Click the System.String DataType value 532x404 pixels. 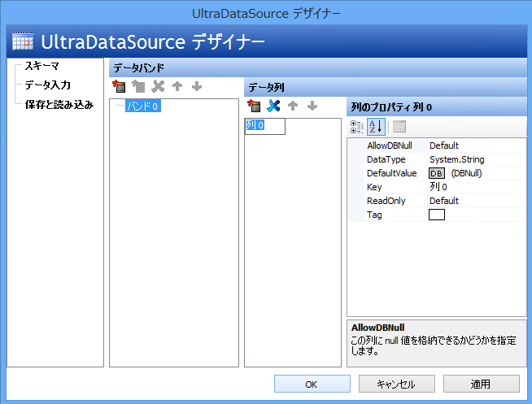pyautogui.click(x=456, y=159)
